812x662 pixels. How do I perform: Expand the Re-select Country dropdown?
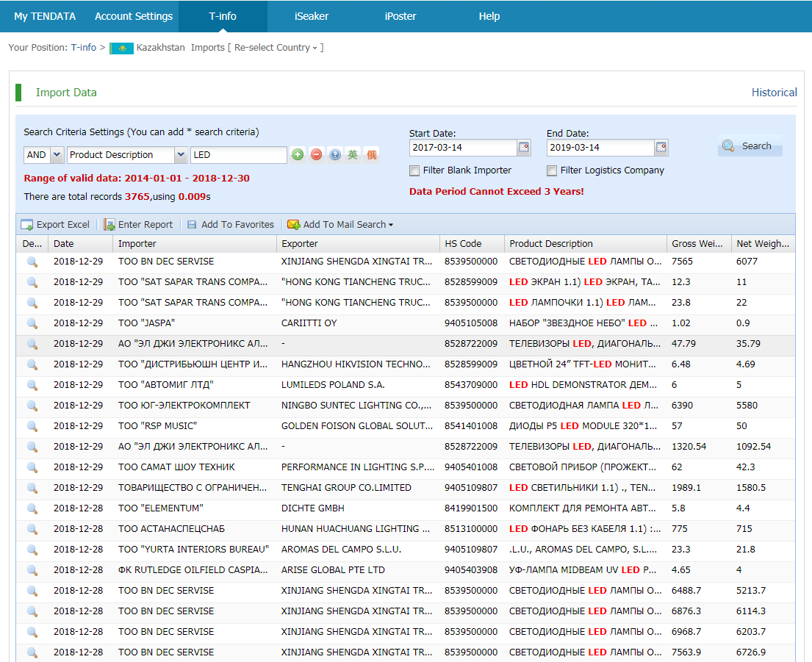click(x=276, y=48)
